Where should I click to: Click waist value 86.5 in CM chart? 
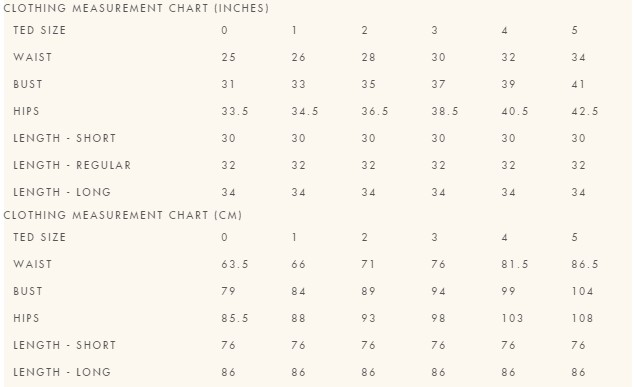[x=585, y=264]
